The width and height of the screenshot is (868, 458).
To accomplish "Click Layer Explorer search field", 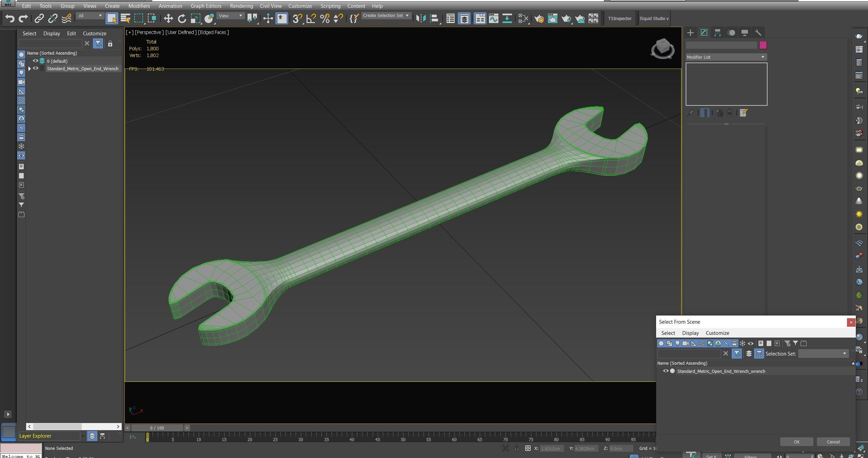I will point(50,43).
